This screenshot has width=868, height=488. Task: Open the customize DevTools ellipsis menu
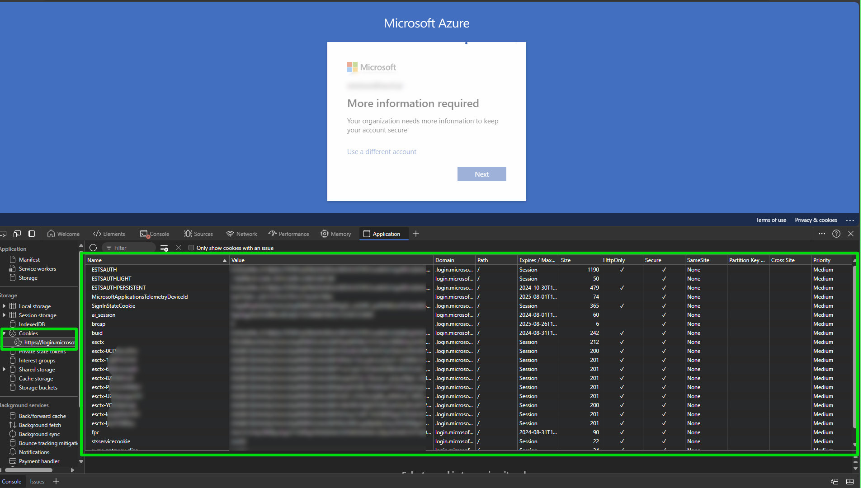coord(822,234)
